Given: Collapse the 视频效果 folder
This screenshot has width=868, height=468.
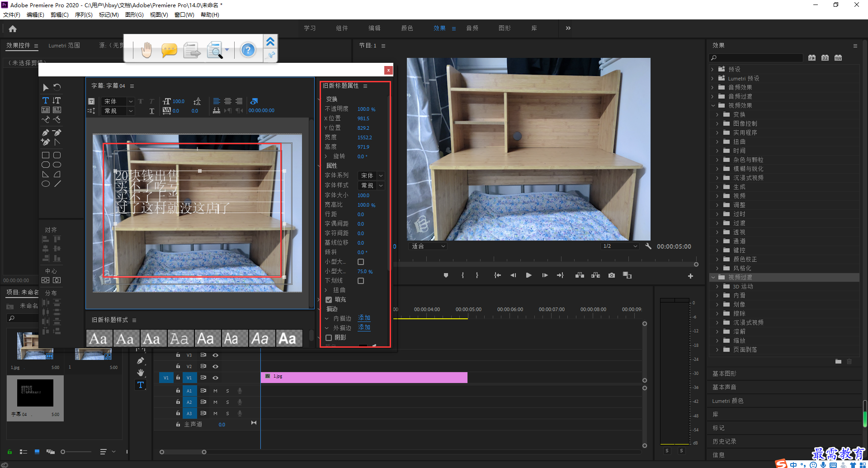Looking at the screenshot, I should (x=713, y=105).
